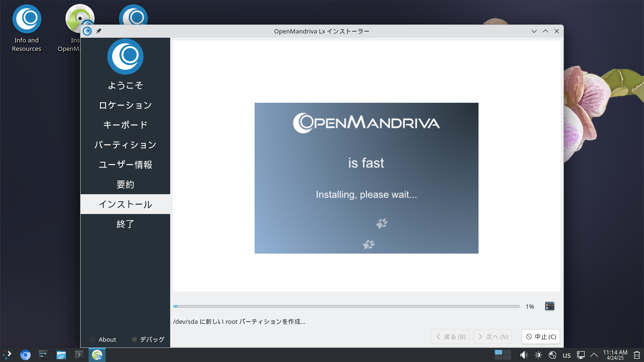Minimize the installer window
Image resolution: width=644 pixels, height=362 pixels.
point(534,31)
